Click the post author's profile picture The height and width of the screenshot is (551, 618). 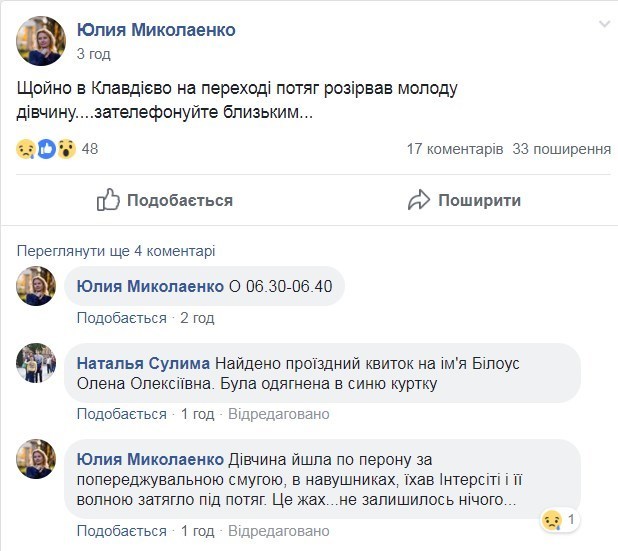coord(41,41)
